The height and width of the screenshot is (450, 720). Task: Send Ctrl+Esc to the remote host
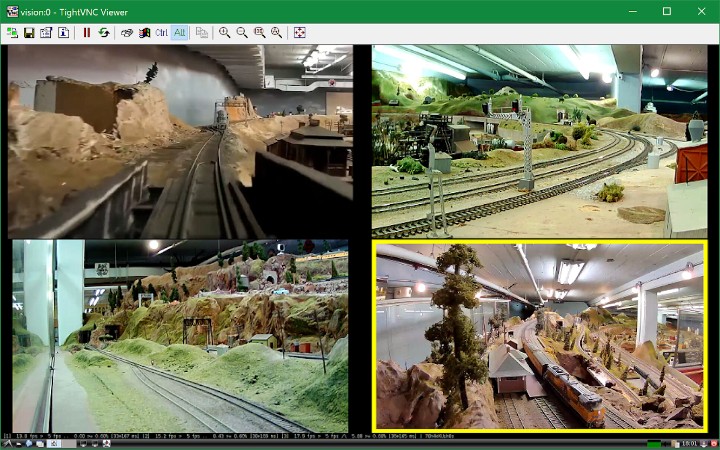coord(144,33)
